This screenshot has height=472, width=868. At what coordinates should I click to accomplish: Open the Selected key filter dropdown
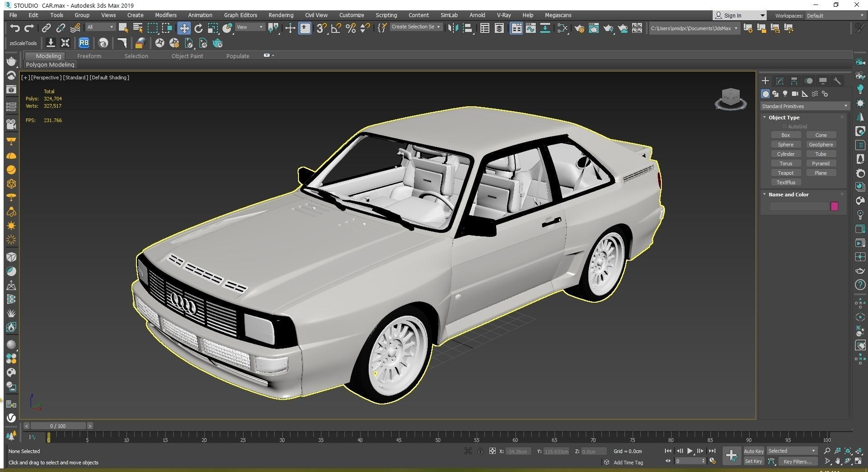coord(791,451)
